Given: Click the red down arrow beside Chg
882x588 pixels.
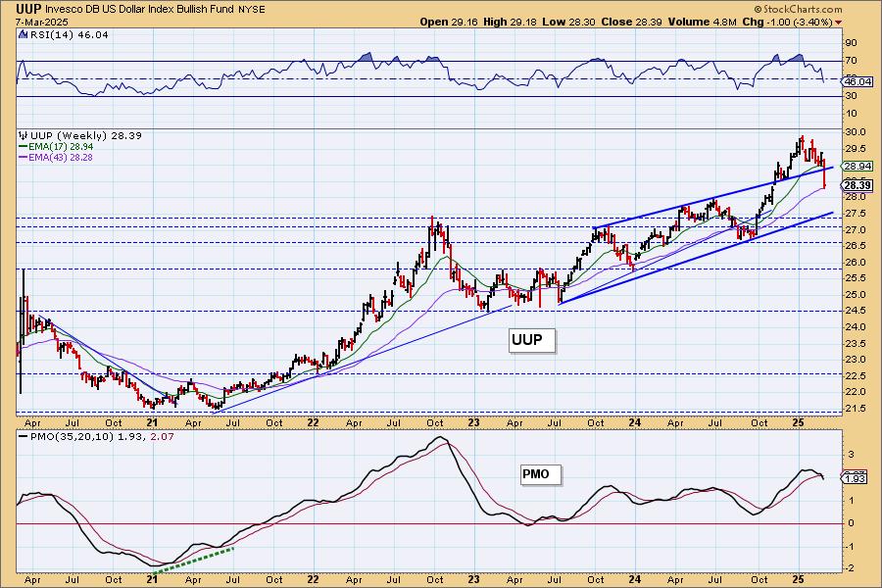Looking at the screenshot, I should (839, 23).
